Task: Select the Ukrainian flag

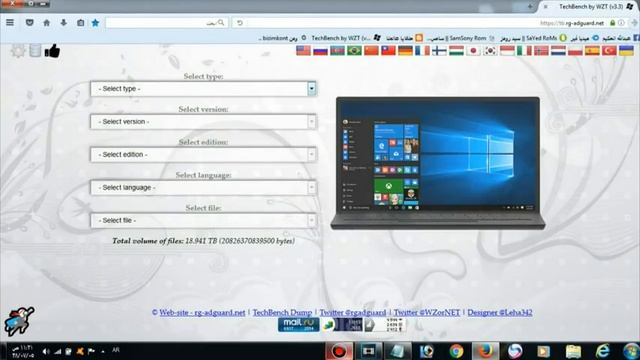Action: 626,51
